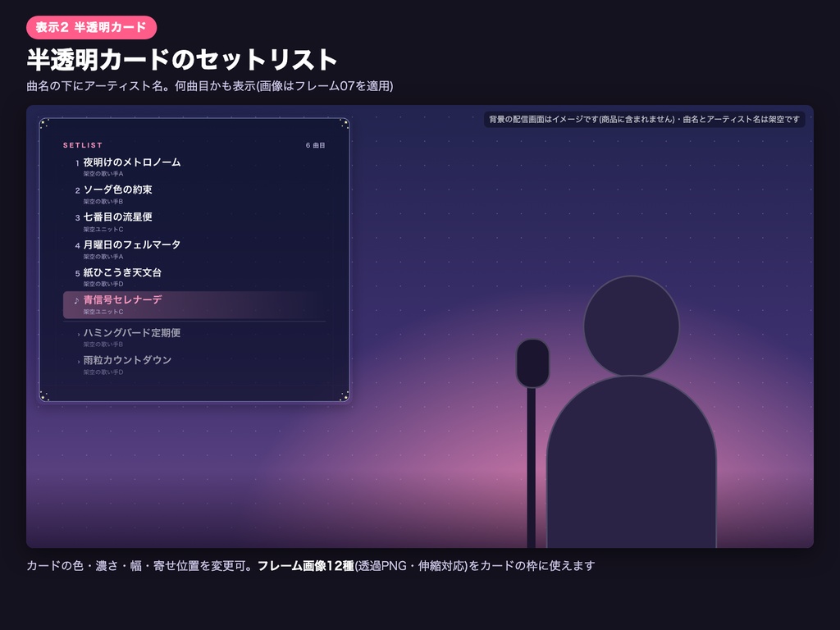Image resolution: width=840 pixels, height=630 pixels.
Task: Click artist 架空の歌い手A under 月曜日のフェルマータ
Action: pos(103,257)
